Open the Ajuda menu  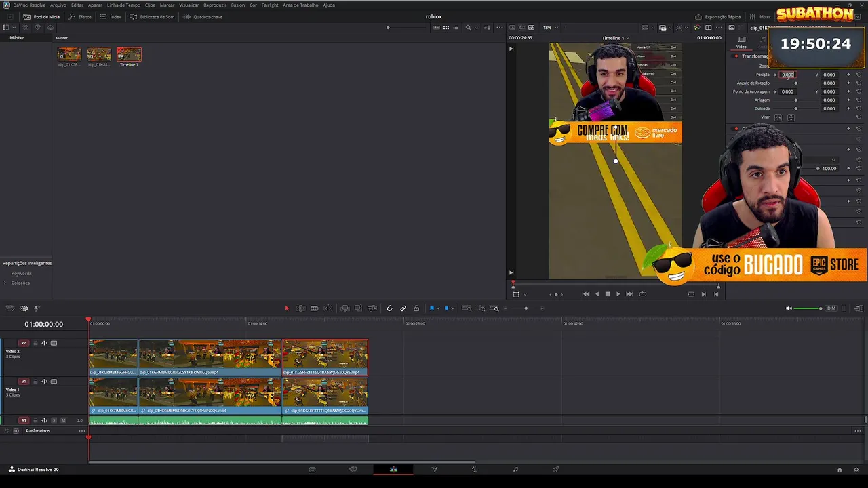click(329, 5)
